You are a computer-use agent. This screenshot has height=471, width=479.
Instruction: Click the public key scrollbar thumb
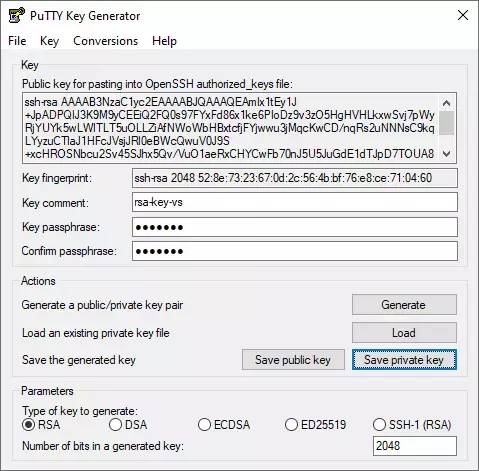click(446, 122)
